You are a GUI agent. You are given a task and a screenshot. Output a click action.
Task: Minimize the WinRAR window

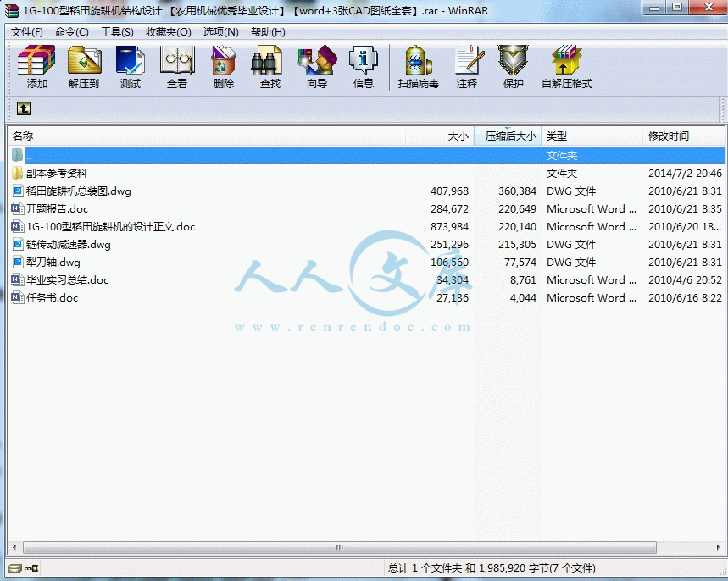pyautogui.click(x=654, y=8)
